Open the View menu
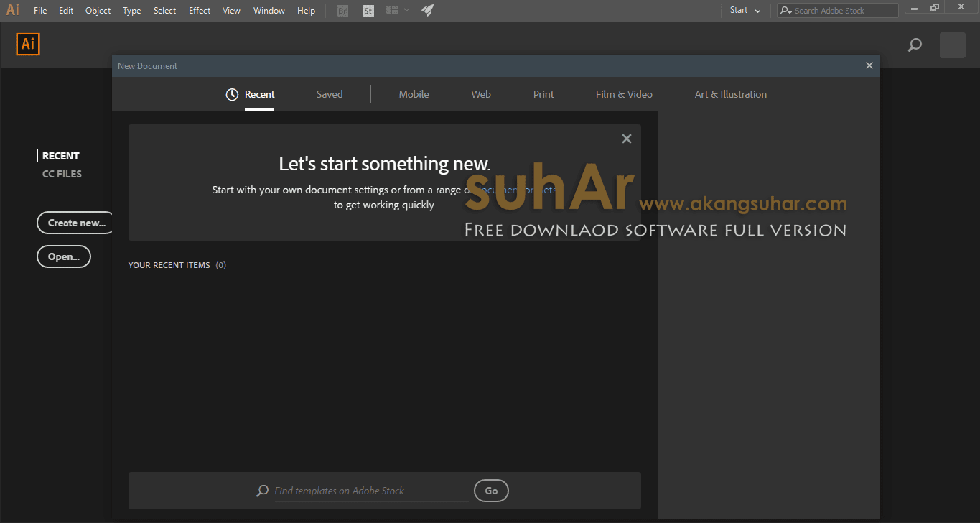The image size is (980, 523). pyautogui.click(x=231, y=11)
